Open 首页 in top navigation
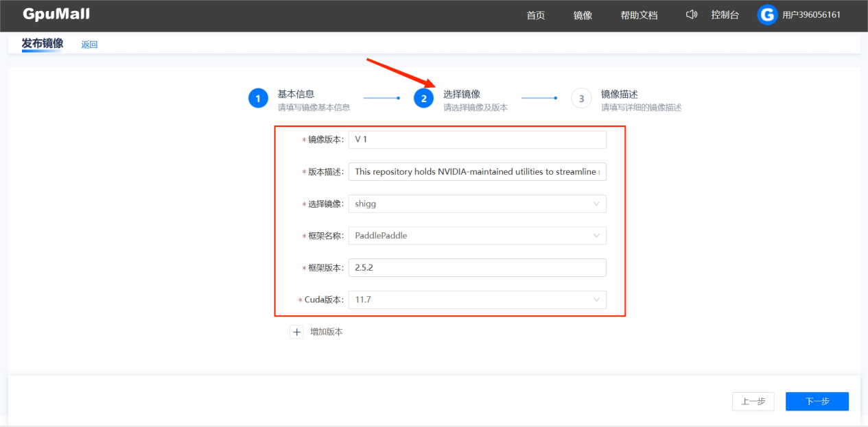The width and height of the screenshot is (868, 427). [x=535, y=15]
